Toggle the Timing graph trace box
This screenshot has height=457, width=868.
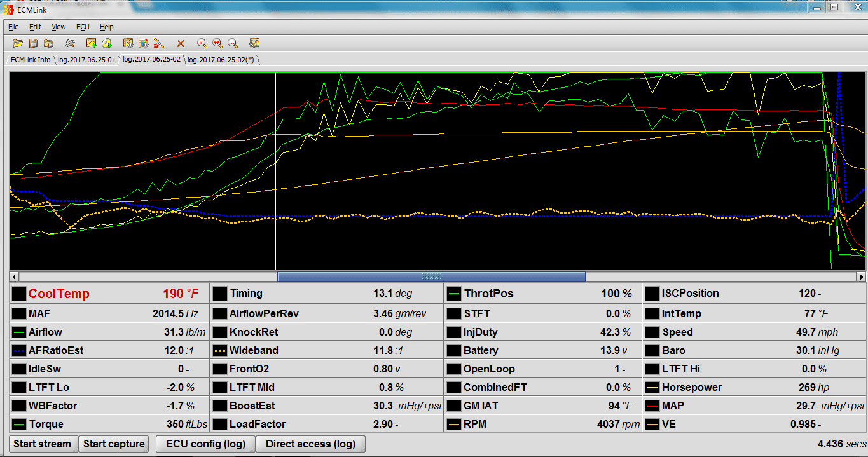click(220, 294)
